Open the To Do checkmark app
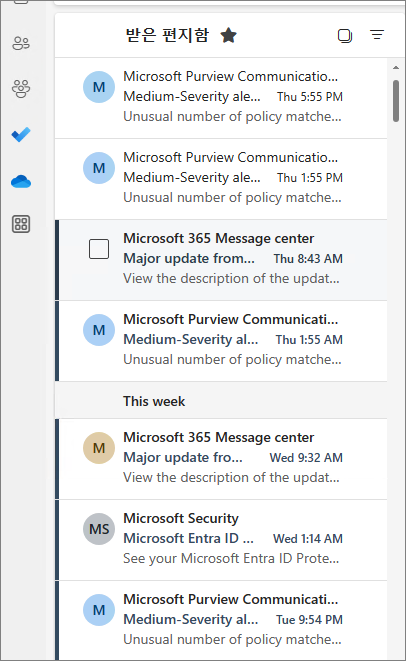Screen dimensions: 406x661 [x=21, y=135]
